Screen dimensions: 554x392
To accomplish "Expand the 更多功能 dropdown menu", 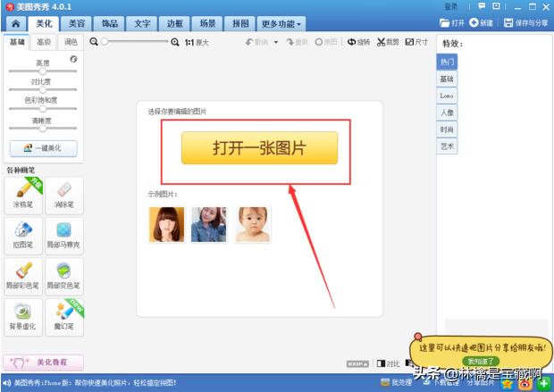I will tap(282, 24).
